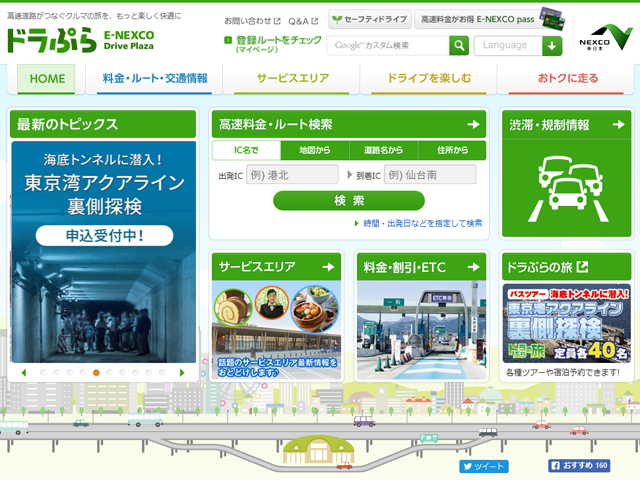Select the active orange carousel dot

[x=96, y=373]
